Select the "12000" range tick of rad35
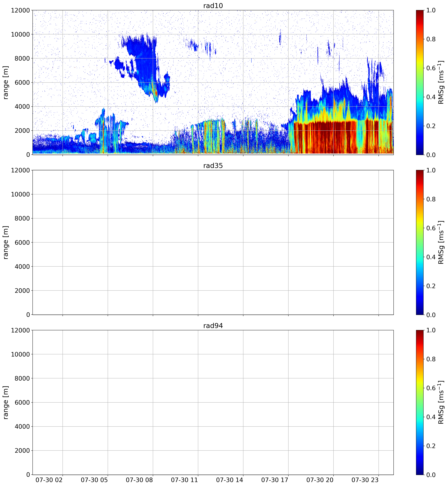The height and width of the screenshot is (486, 448). (20, 171)
